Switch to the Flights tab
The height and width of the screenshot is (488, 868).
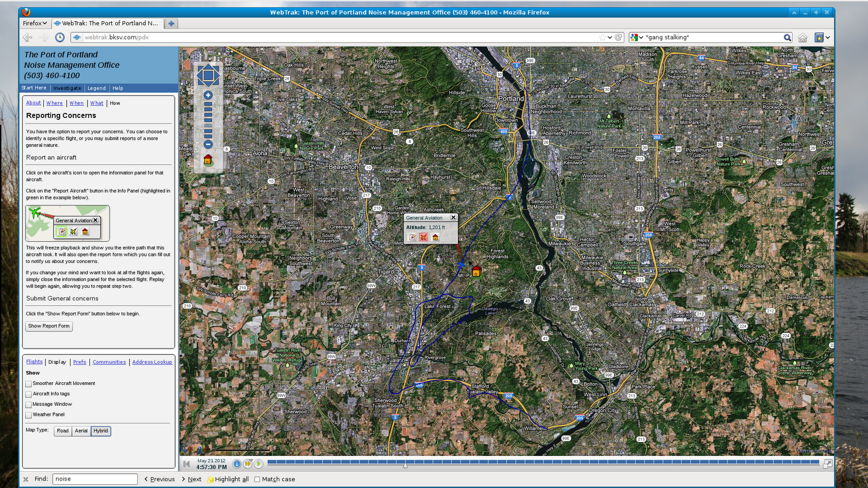(x=34, y=362)
